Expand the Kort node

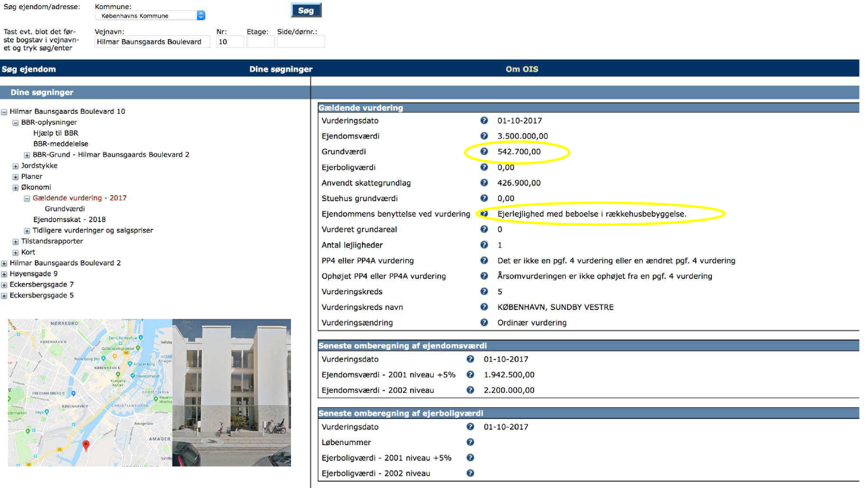[16, 252]
